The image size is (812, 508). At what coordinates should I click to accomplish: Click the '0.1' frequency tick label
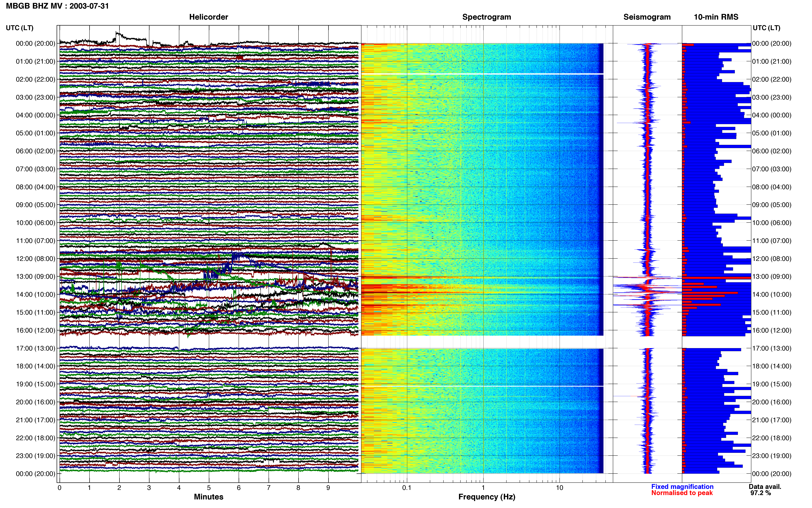[x=407, y=488]
